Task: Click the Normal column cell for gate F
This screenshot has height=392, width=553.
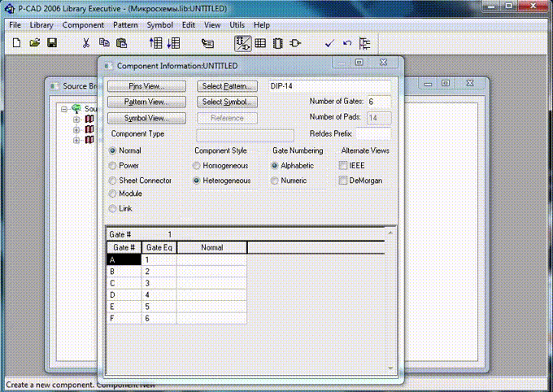Action: (x=211, y=318)
